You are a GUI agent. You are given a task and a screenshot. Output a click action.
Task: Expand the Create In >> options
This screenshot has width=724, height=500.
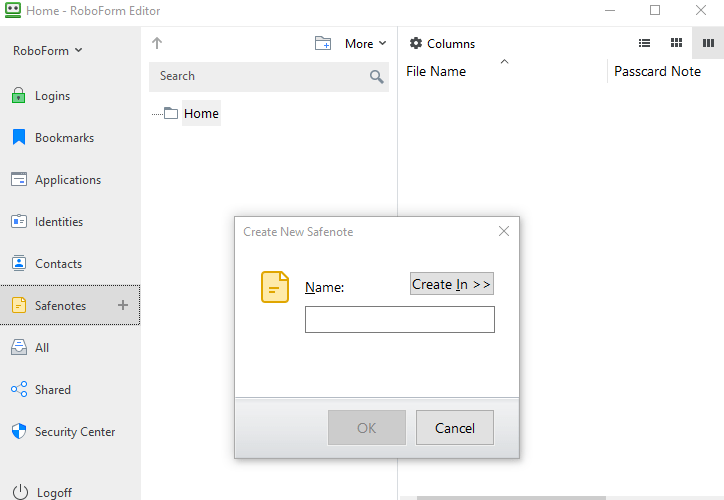[x=452, y=284]
